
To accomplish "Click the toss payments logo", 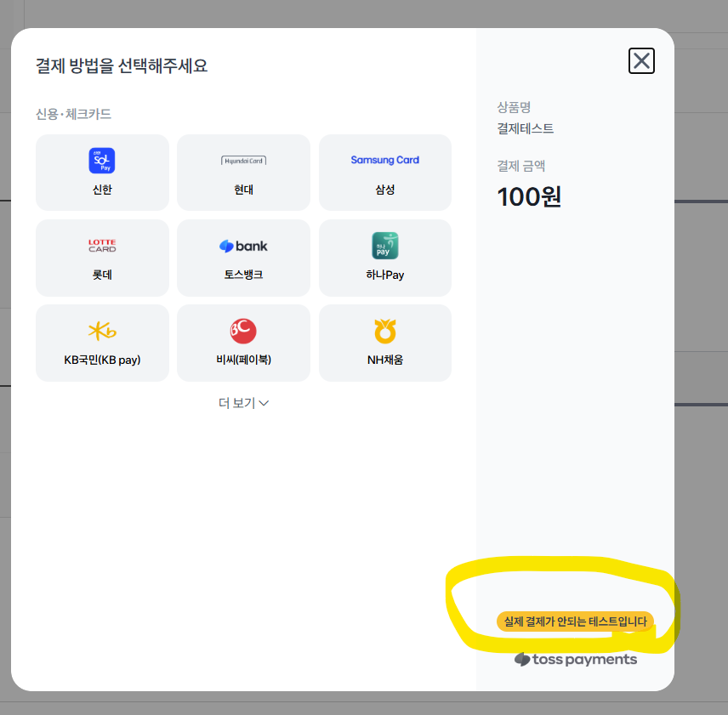I will [x=576, y=660].
